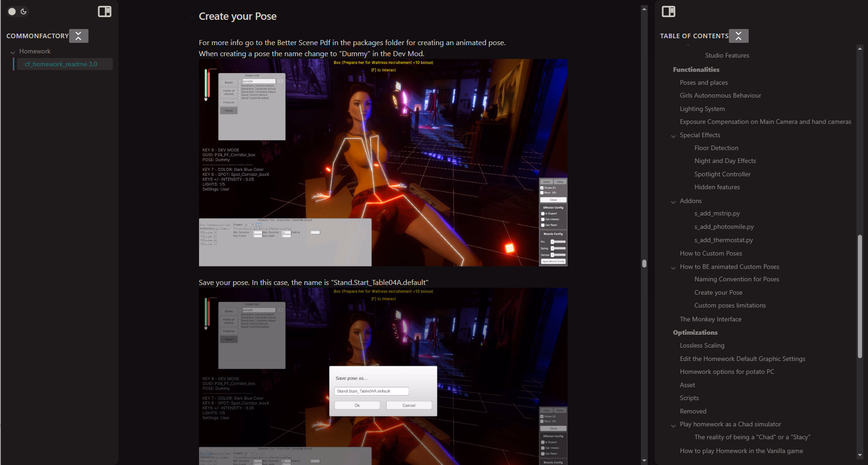Click table of contents scrollbar down arrow
The image size is (868, 465).
860,455
